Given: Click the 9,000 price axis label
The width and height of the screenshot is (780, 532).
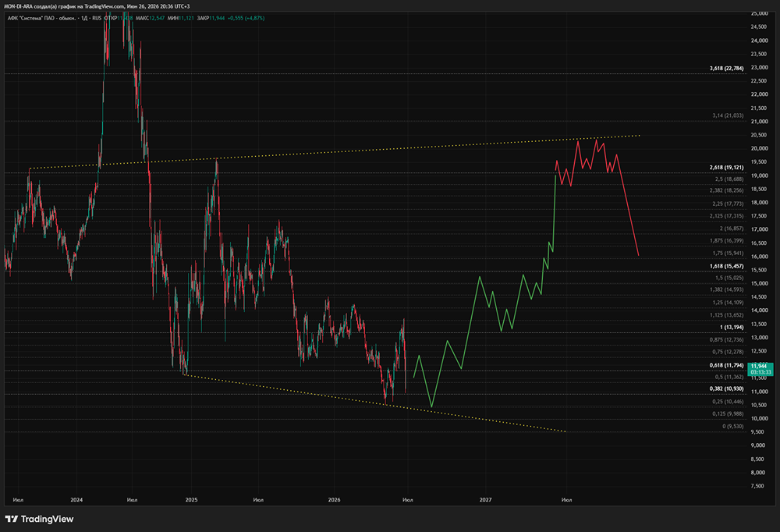Looking at the screenshot, I should (758, 445).
